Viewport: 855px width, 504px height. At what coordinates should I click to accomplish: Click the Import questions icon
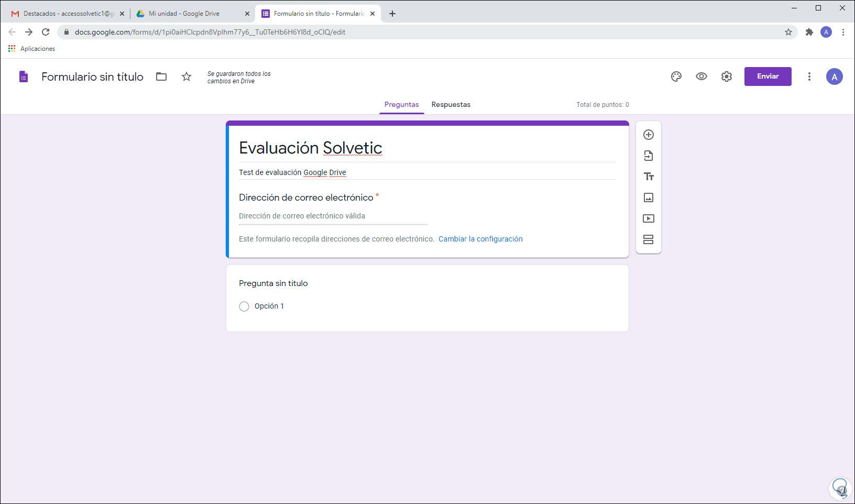point(649,156)
